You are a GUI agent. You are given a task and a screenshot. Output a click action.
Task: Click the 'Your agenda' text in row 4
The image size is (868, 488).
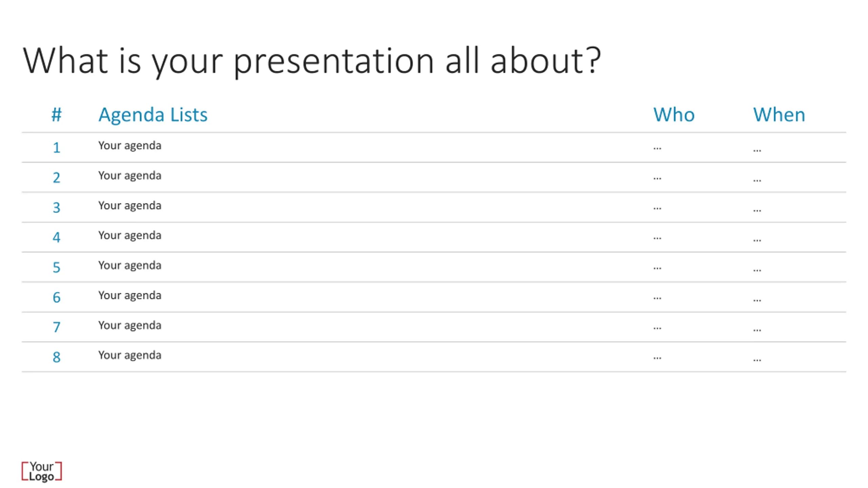130,236
